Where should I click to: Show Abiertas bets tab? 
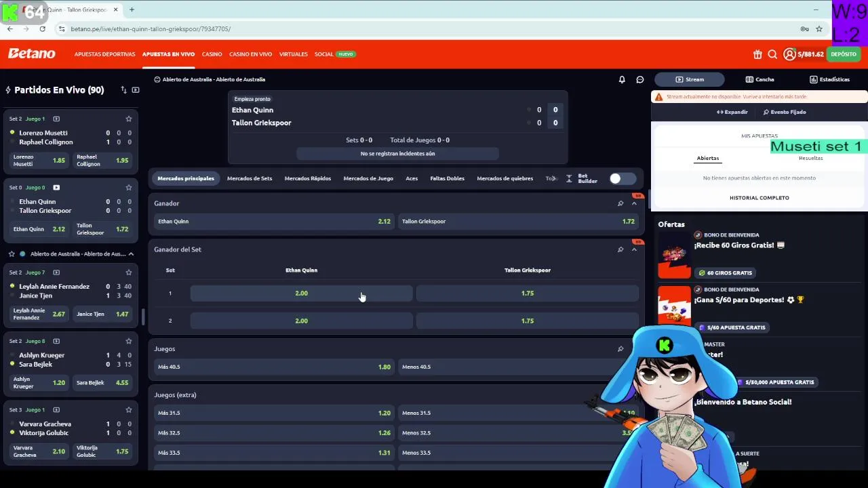click(707, 158)
